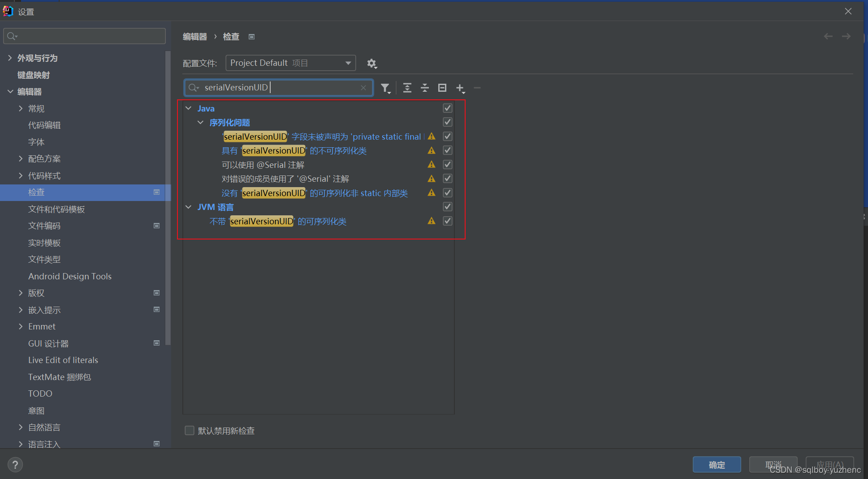Toggle the JVM 语言 group checkbox
The width and height of the screenshot is (868, 479).
coord(447,206)
